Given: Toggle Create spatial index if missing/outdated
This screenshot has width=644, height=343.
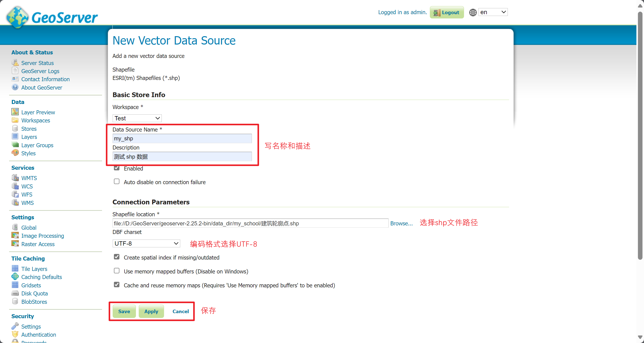Looking at the screenshot, I should coord(117,257).
